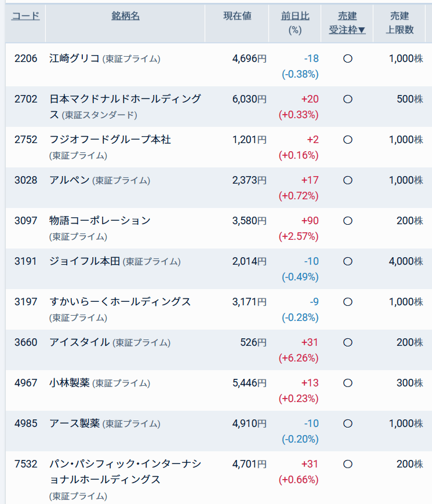Click the circle icon for アイスタイル
The width and height of the screenshot is (432, 504).
(x=348, y=342)
